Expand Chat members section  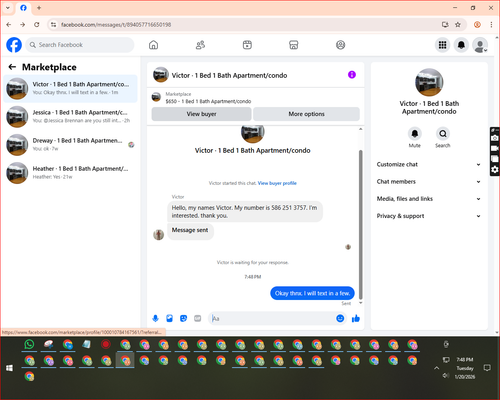(429, 182)
